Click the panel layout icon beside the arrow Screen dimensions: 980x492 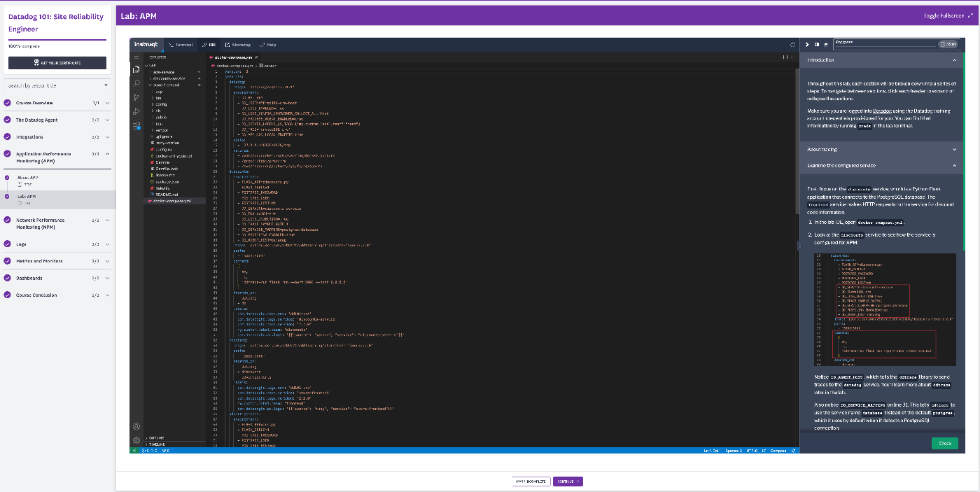(817, 44)
